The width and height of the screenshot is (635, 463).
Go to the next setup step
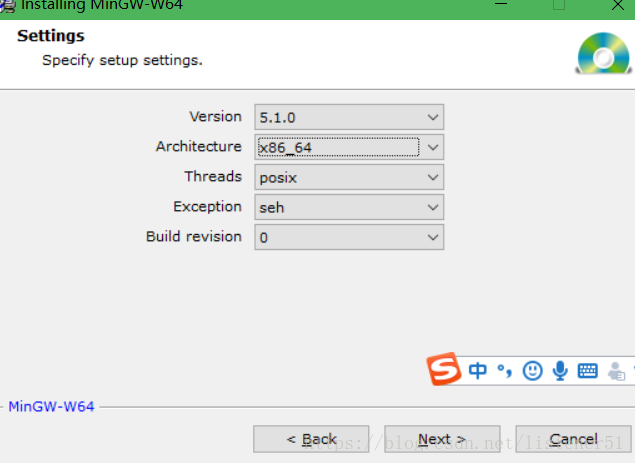(x=442, y=439)
